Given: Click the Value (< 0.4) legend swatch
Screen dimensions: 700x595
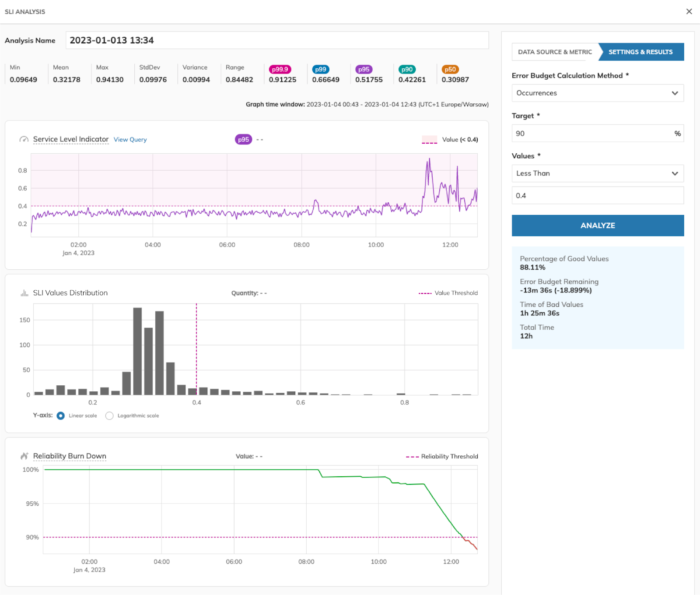Looking at the screenshot, I should tap(429, 140).
